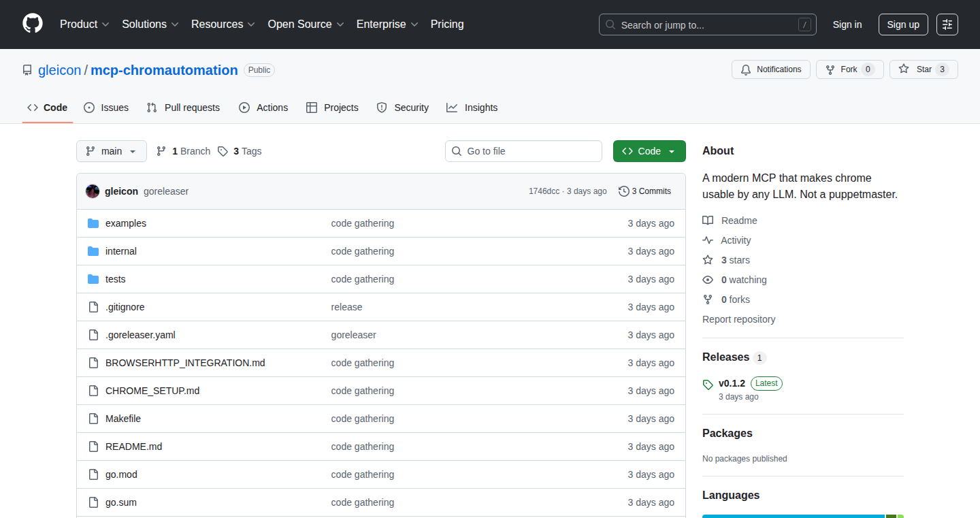
Task: View the 3 Tags link
Action: click(240, 151)
